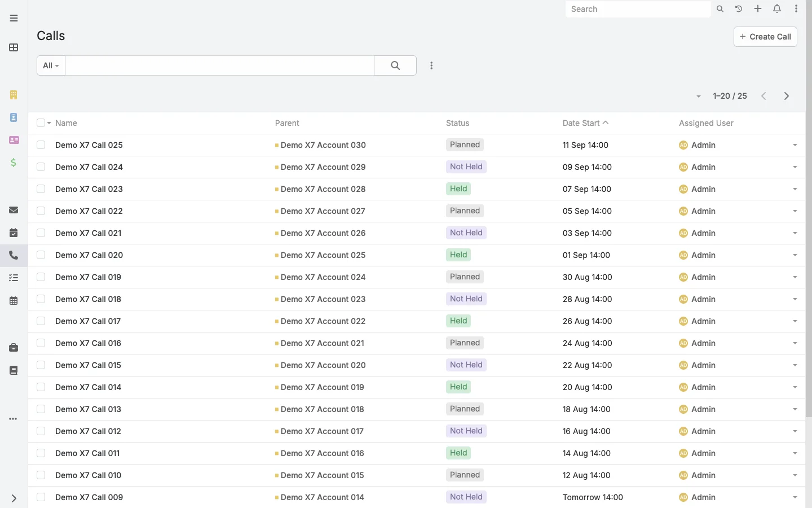
Task: Open parent Demo X7 Account 024
Action: [x=323, y=277]
